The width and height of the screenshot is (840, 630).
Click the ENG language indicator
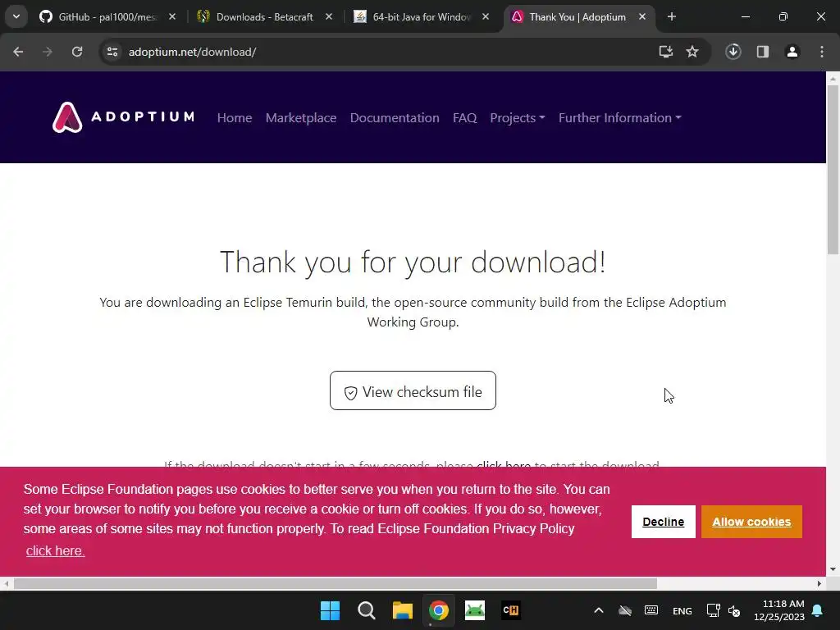682,610
